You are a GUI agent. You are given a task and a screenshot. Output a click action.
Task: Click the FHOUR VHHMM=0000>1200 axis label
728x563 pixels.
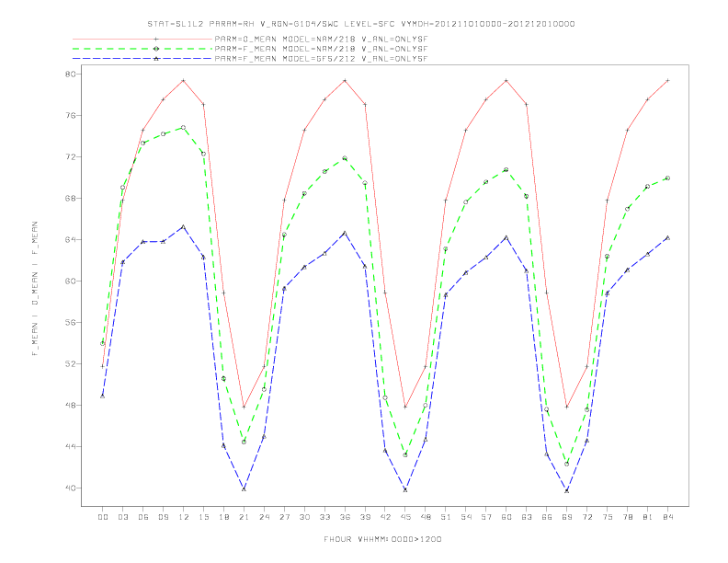[382, 539]
